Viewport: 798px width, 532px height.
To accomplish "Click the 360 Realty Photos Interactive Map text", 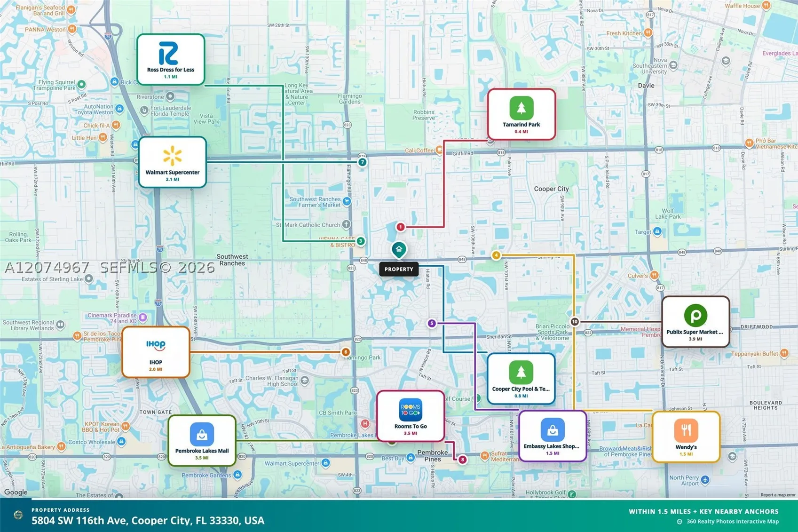I will (x=733, y=521).
